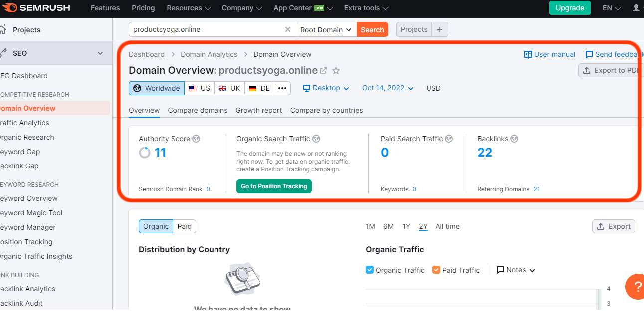Open Extra tools menu
This screenshot has height=328, width=644.
[x=366, y=8]
